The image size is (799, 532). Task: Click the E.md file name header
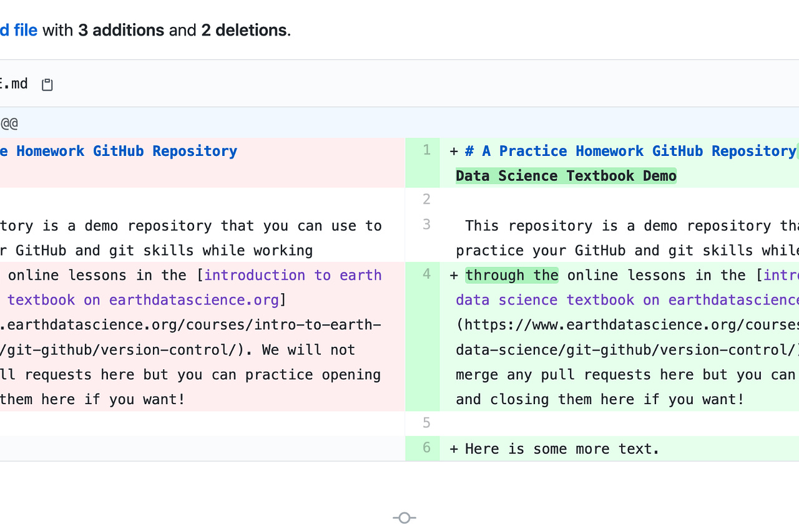tap(14, 84)
